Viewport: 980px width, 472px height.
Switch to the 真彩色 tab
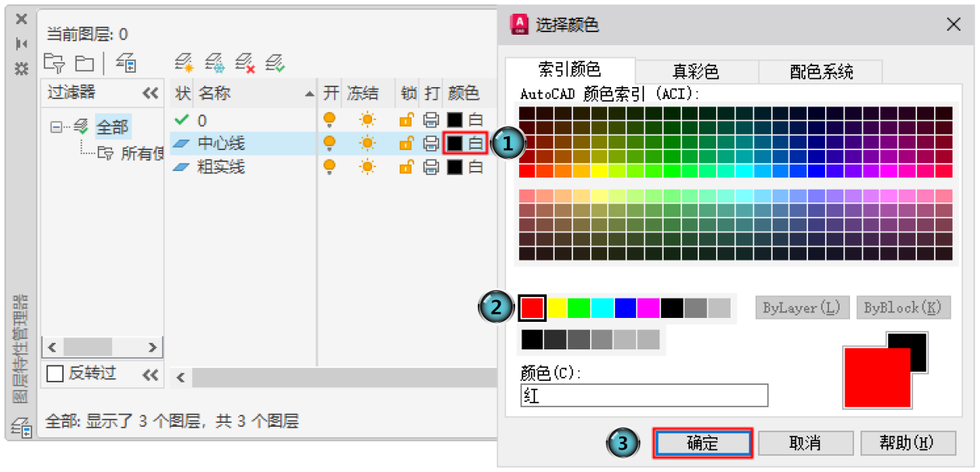[695, 71]
